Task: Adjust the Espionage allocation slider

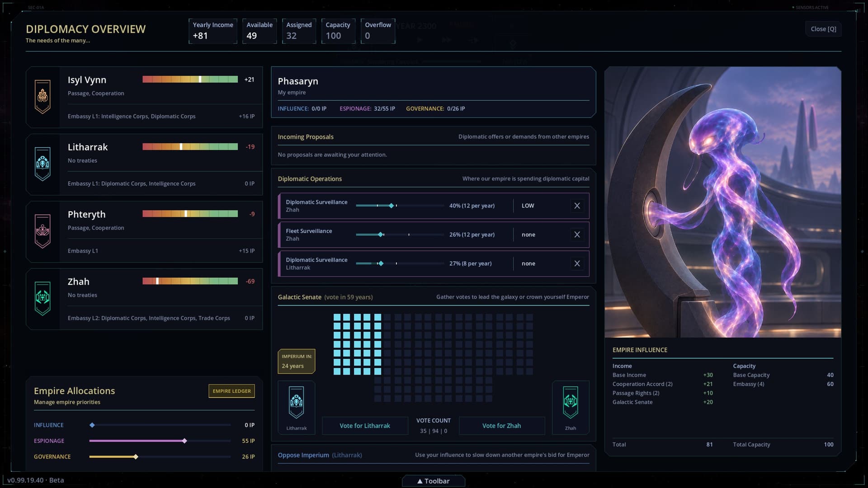Action: (x=160, y=441)
